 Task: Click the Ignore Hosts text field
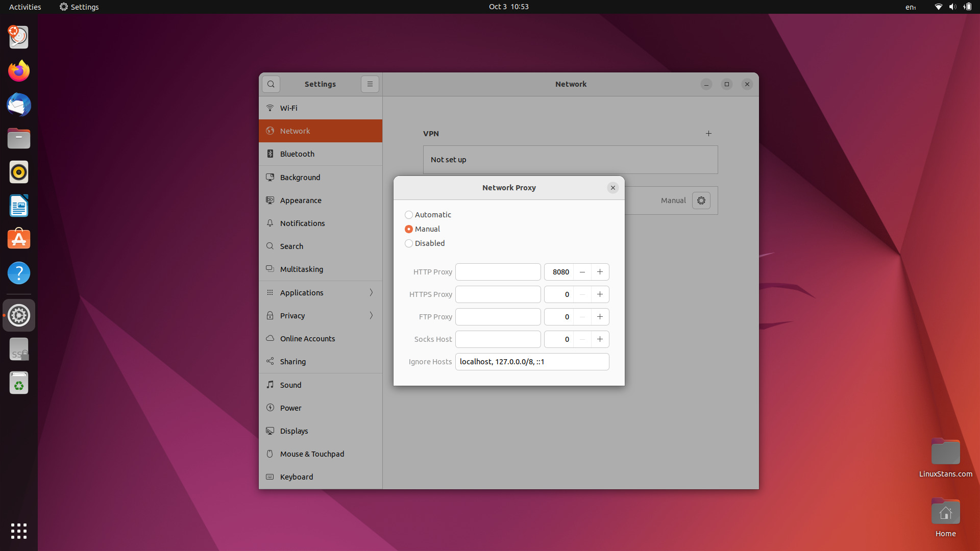(532, 362)
